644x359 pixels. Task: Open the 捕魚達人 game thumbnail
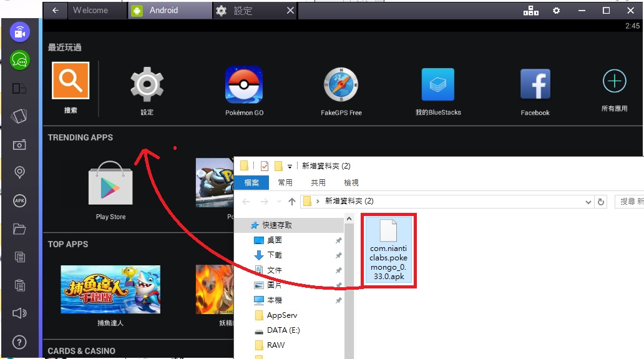click(x=110, y=289)
